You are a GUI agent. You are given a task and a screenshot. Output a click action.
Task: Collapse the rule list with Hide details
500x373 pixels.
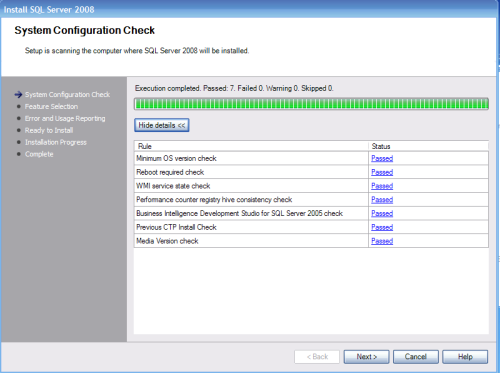coord(162,125)
